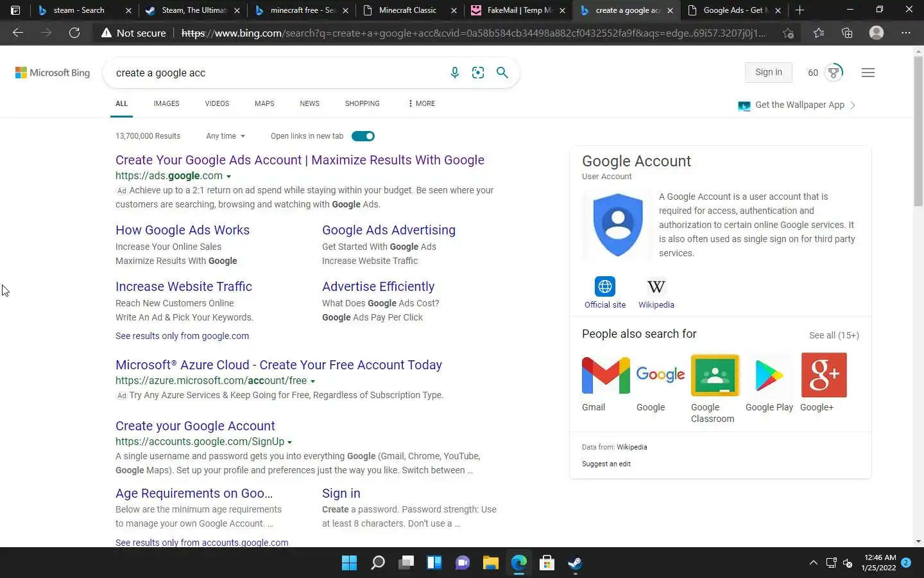924x578 pixels.
Task: Open Task View on the taskbar
Action: point(406,563)
